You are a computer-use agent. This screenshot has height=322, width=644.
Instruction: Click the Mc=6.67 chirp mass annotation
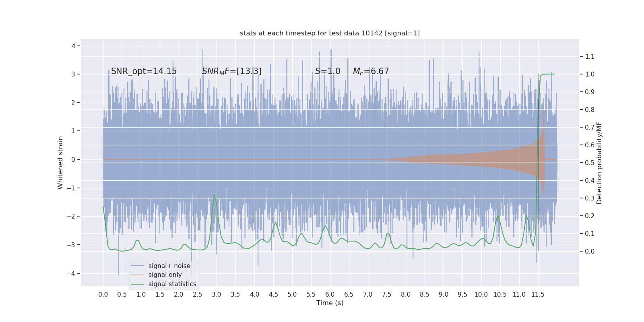(x=371, y=71)
